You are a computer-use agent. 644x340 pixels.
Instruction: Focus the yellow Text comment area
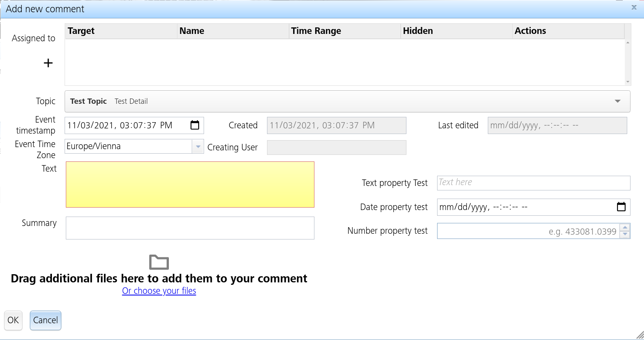coord(190,185)
